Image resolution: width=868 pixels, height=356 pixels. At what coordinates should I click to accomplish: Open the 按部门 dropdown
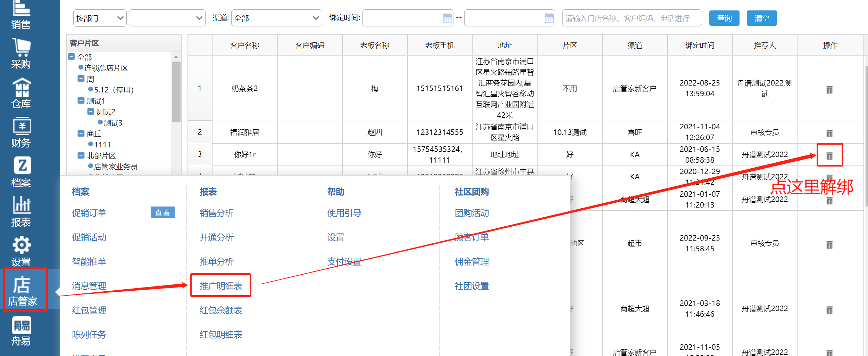tap(100, 18)
